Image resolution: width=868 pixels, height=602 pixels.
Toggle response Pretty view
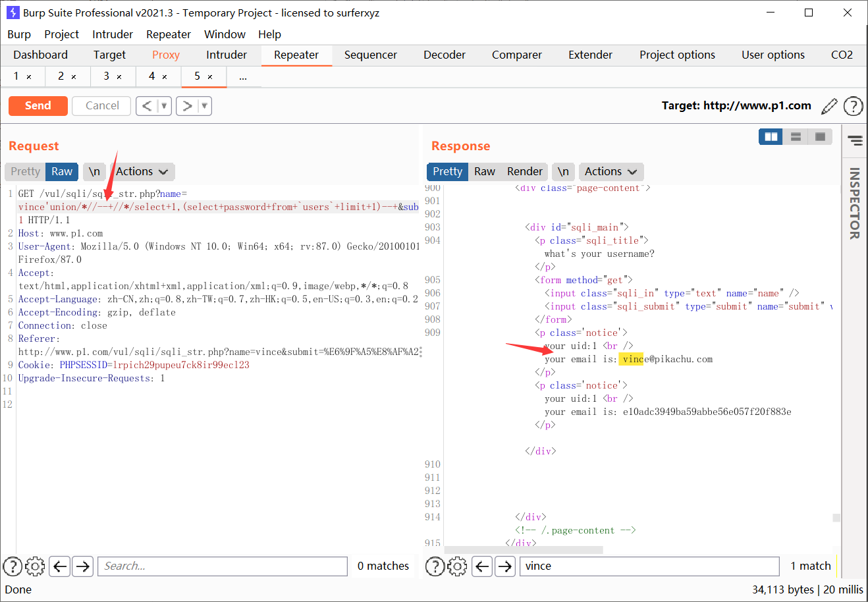448,171
